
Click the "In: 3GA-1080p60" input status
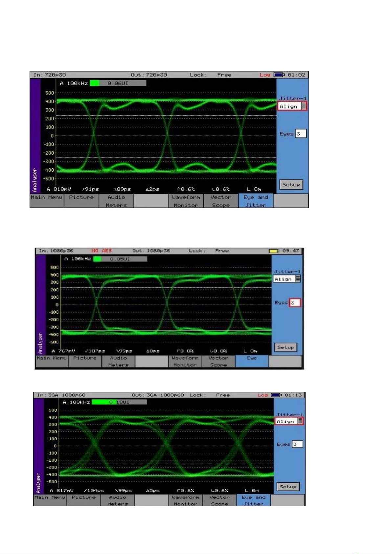click(x=61, y=395)
